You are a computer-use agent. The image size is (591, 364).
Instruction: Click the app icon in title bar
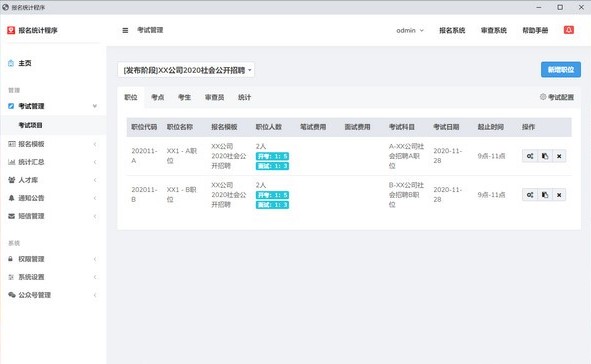coord(5,7)
